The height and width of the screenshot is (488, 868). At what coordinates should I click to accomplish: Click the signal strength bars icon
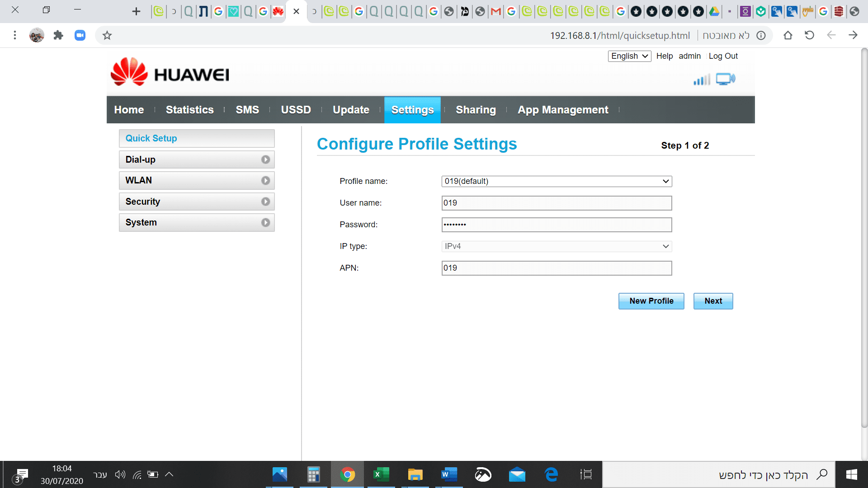coord(702,80)
